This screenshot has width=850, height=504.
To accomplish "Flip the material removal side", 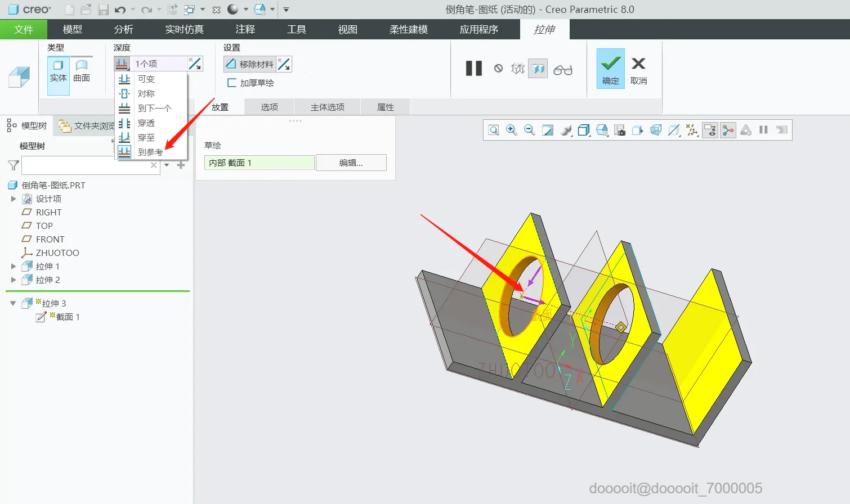I will tap(284, 64).
